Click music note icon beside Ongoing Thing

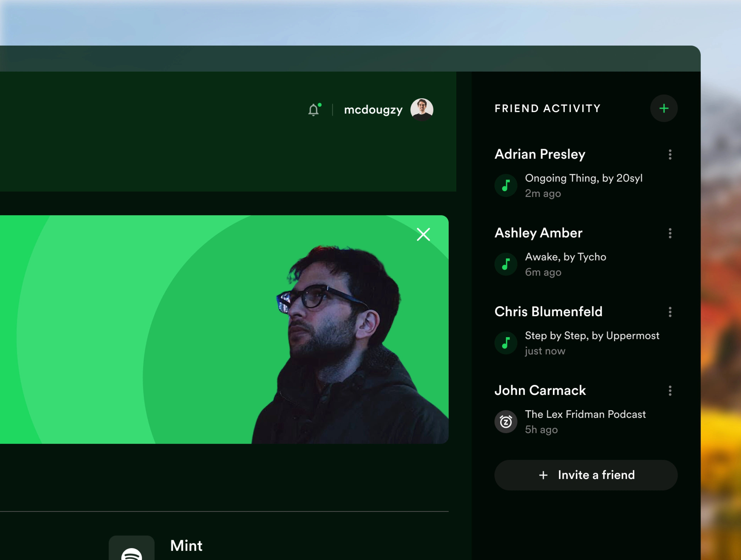506,185
